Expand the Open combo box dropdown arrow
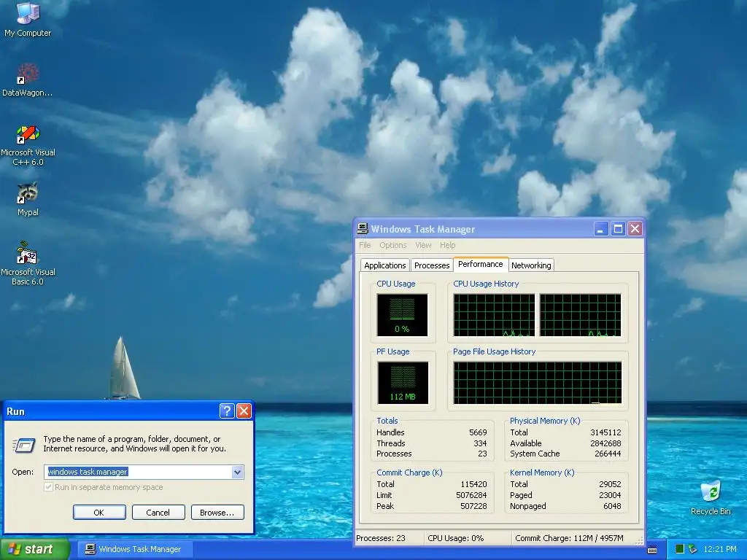Viewport: 747px width, 560px height. point(237,472)
